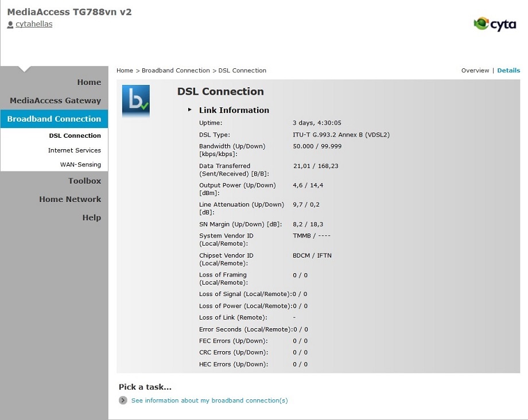Open DSL Connection submenu item
528x420 pixels.
(x=75, y=135)
